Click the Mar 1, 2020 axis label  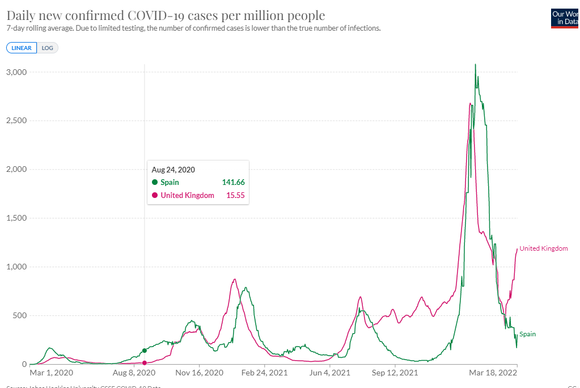point(51,372)
